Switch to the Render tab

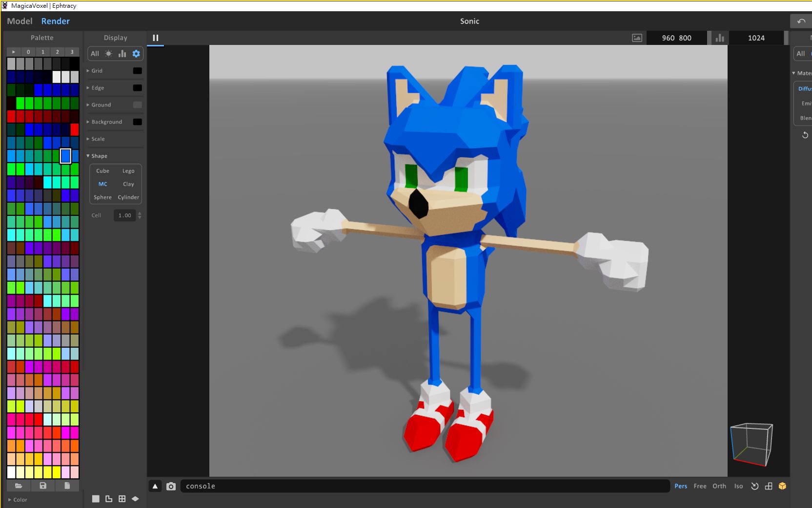[55, 21]
